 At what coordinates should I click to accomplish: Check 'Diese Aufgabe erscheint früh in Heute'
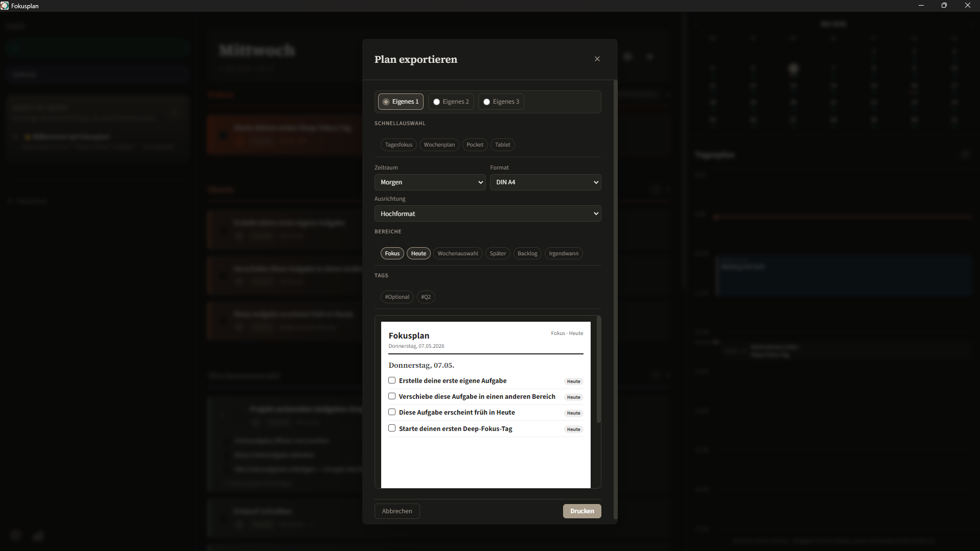coord(392,412)
